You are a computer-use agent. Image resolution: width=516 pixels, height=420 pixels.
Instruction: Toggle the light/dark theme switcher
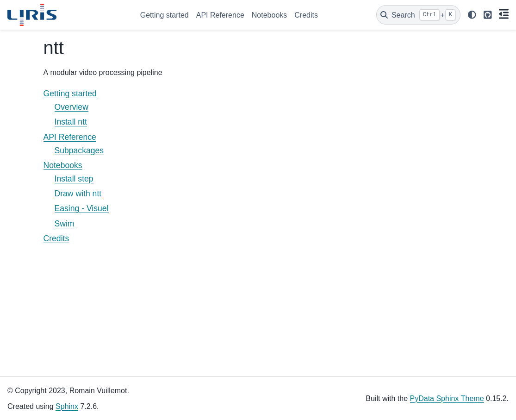coord(472,15)
